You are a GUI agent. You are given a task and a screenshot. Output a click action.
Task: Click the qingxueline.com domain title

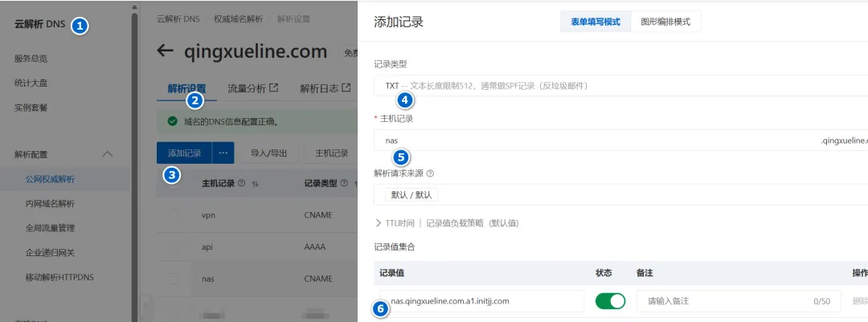click(x=256, y=51)
